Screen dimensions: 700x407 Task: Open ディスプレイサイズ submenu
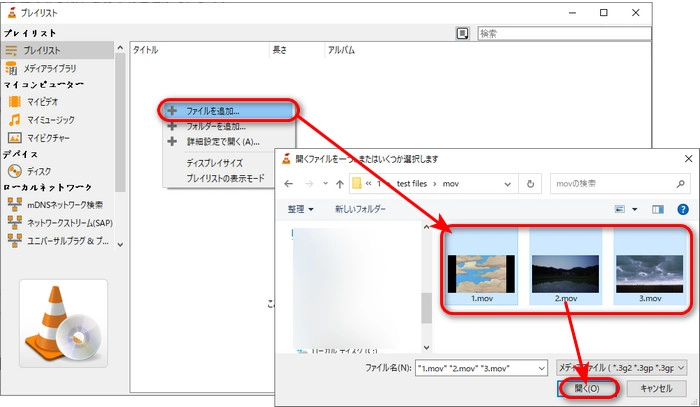[215, 163]
